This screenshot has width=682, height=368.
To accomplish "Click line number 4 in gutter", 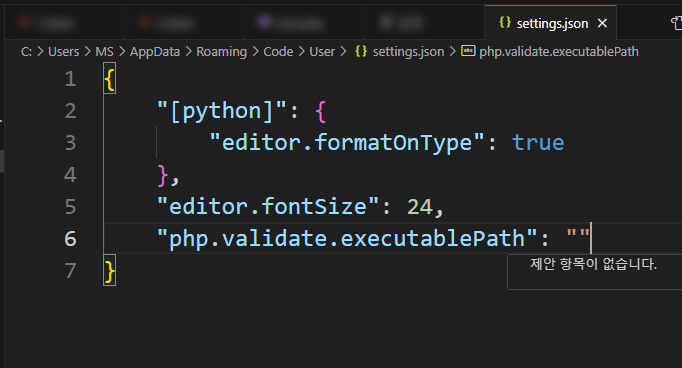I will (x=70, y=174).
